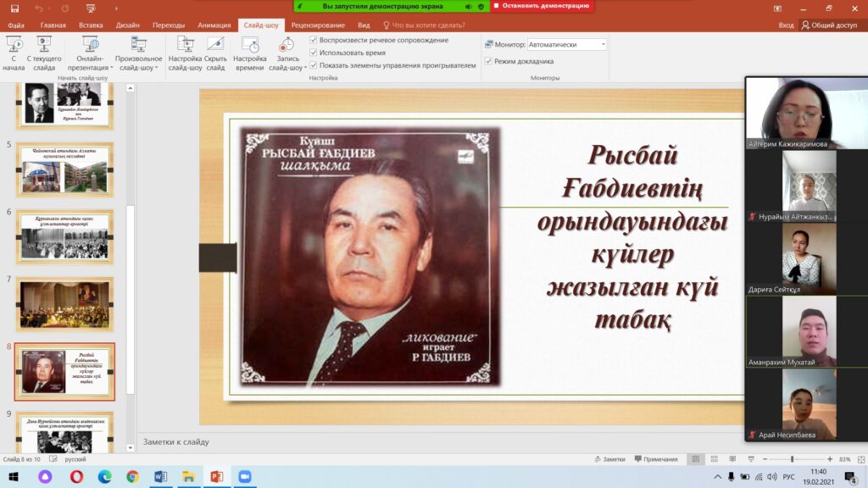Viewport: 868px width, 488px height.
Task: Switch to Переходы ribbon tab
Action: (169, 25)
